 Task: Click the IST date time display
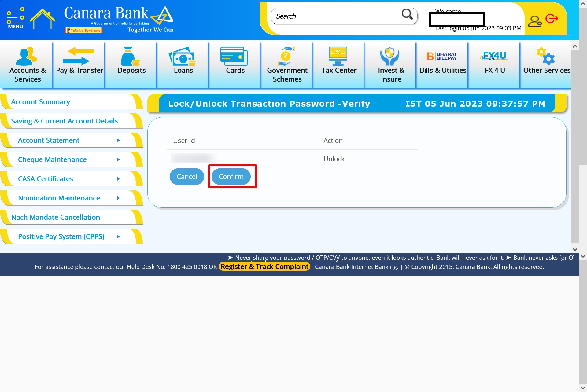(x=475, y=104)
